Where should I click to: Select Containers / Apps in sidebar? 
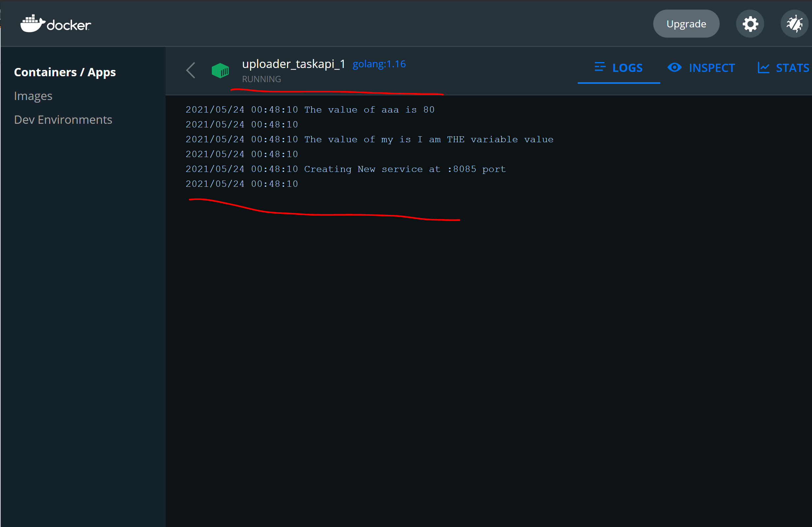coord(65,72)
